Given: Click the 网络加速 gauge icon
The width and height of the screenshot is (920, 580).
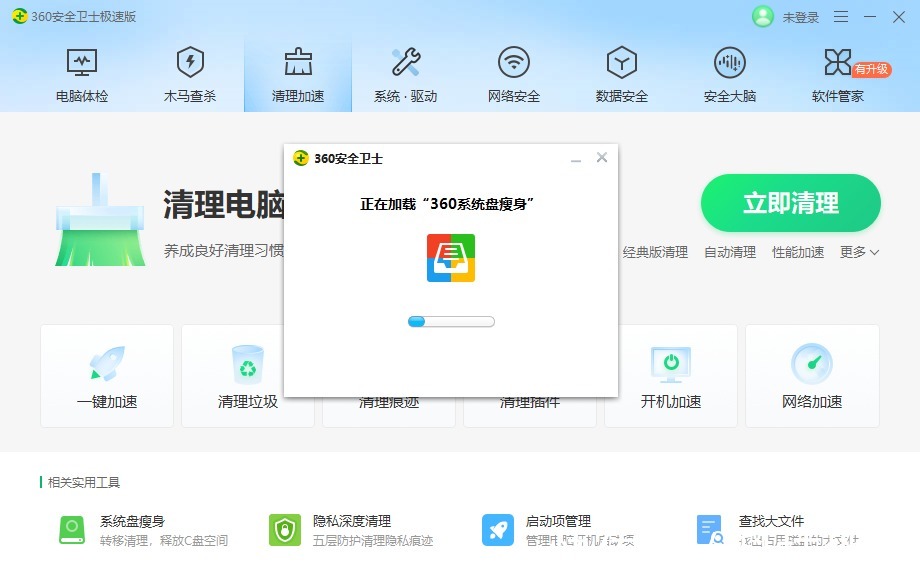Looking at the screenshot, I should point(812,364).
